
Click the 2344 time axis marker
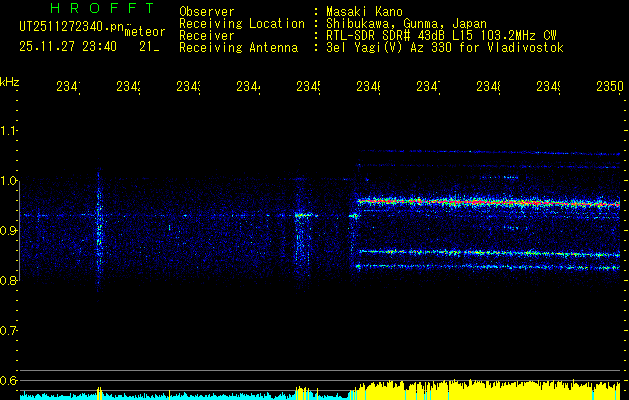tap(248, 87)
